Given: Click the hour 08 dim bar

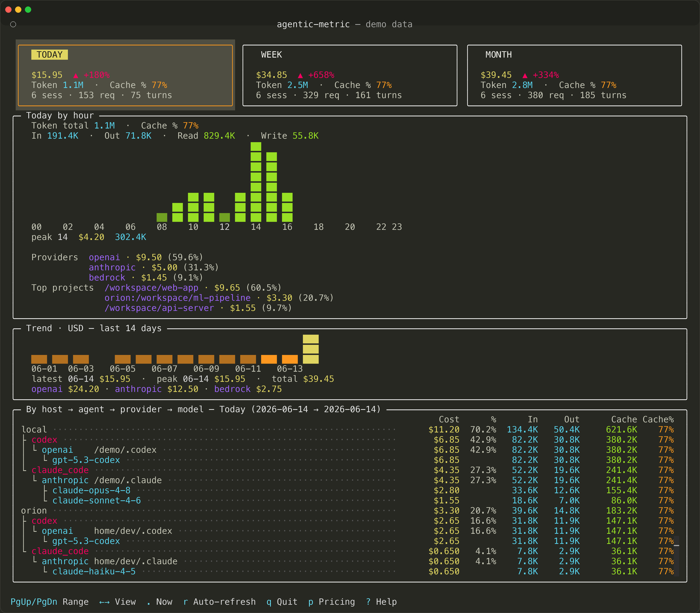Looking at the screenshot, I should point(162,217).
